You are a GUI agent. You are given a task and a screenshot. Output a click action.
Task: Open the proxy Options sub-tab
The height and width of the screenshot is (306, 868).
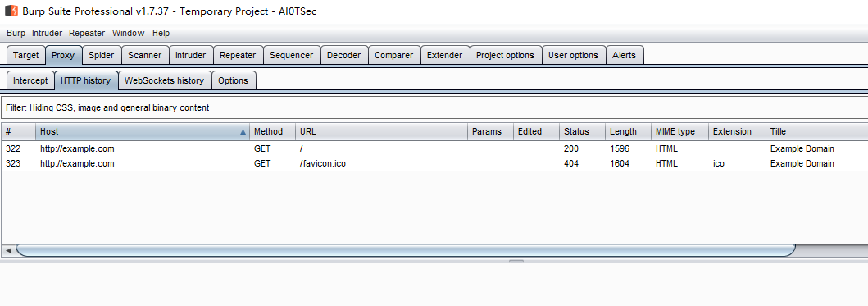(x=233, y=80)
